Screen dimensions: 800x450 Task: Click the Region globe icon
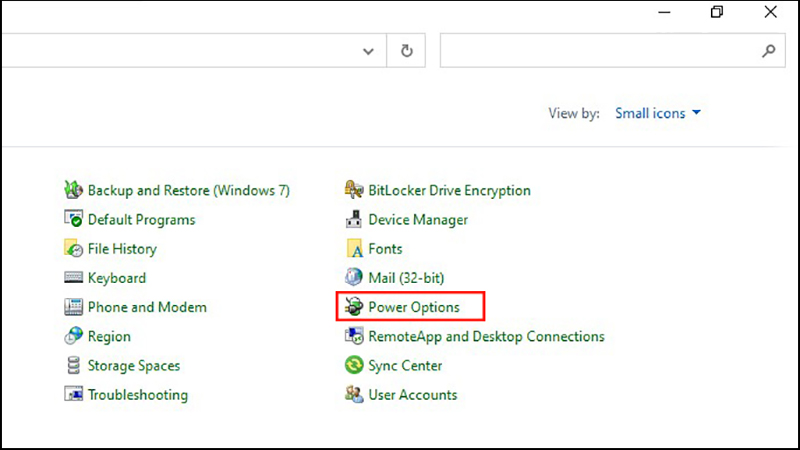tap(73, 336)
